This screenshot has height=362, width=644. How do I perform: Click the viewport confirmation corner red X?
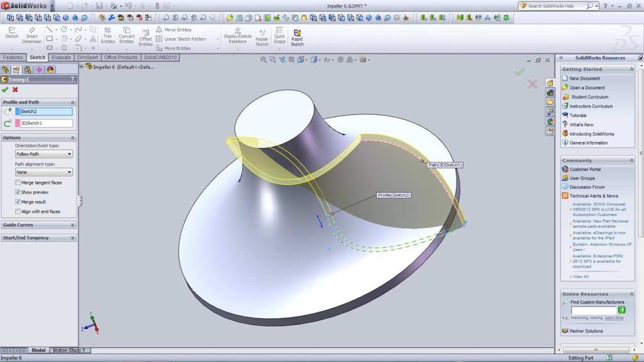532,84
